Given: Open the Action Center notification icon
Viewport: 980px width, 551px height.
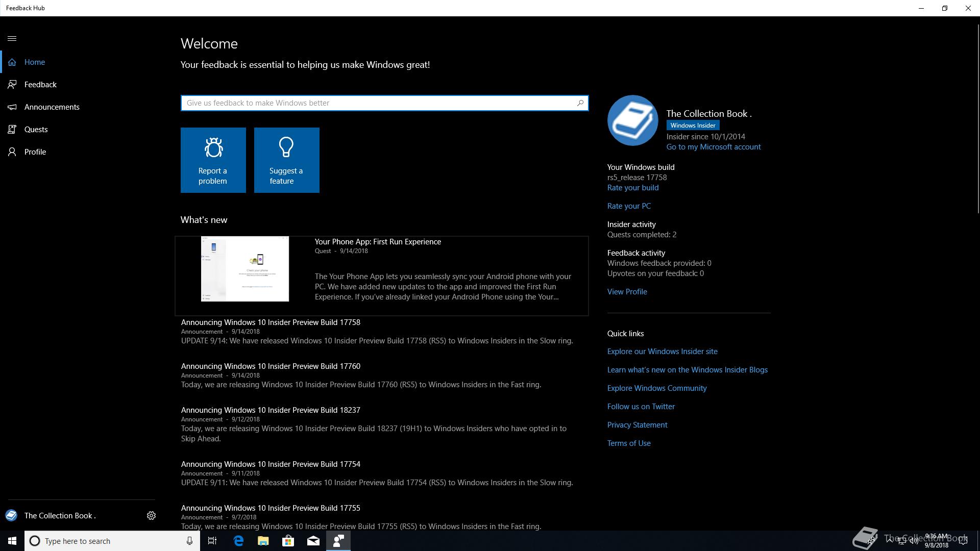Looking at the screenshot, I should click(963, 541).
